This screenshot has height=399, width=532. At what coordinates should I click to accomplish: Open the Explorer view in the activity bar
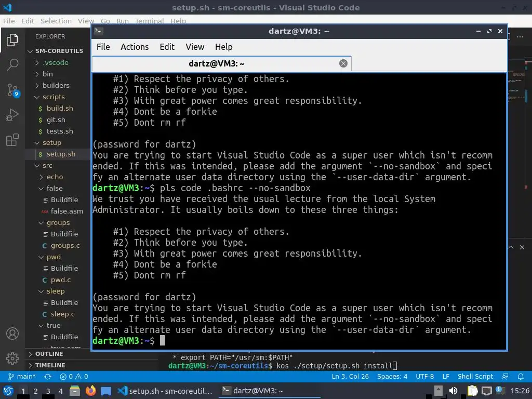pos(12,40)
